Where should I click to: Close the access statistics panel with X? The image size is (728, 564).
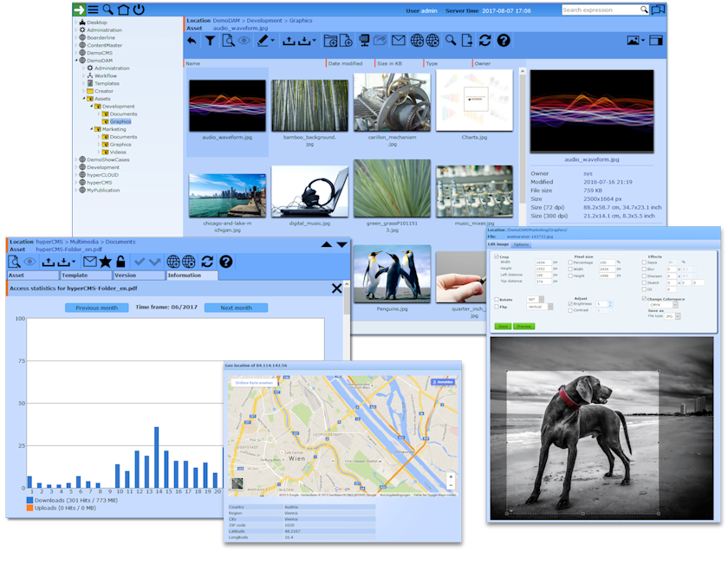337,288
